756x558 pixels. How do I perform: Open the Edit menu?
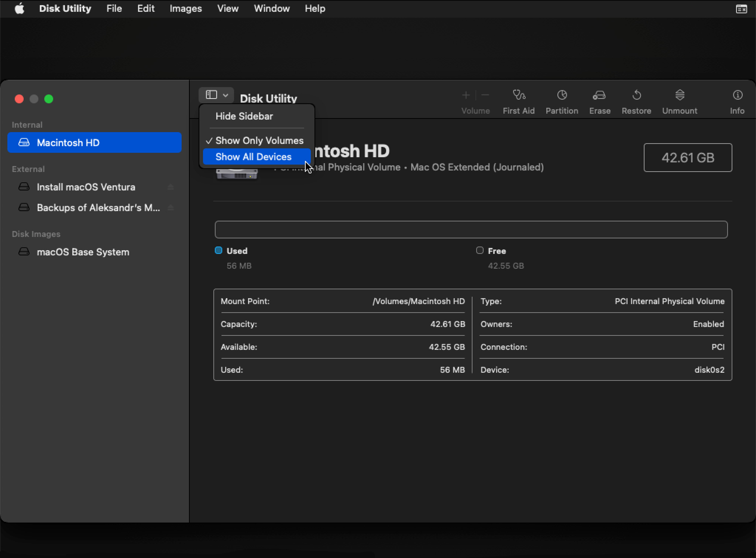coord(146,8)
